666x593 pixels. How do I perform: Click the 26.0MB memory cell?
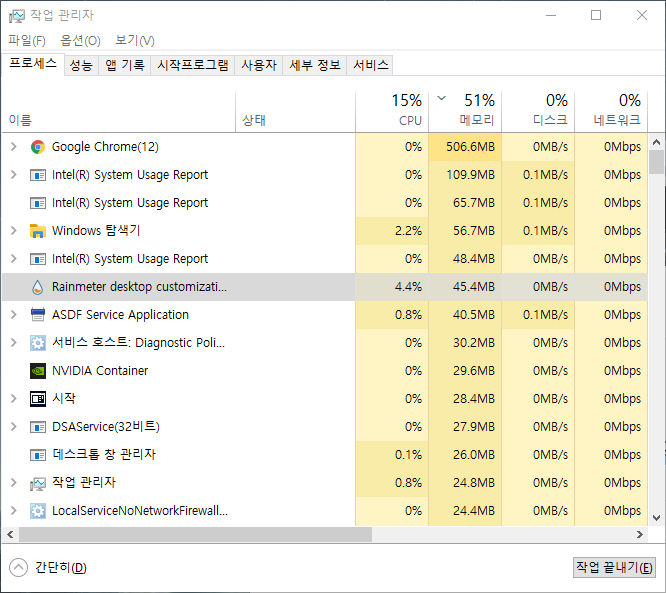click(465, 455)
